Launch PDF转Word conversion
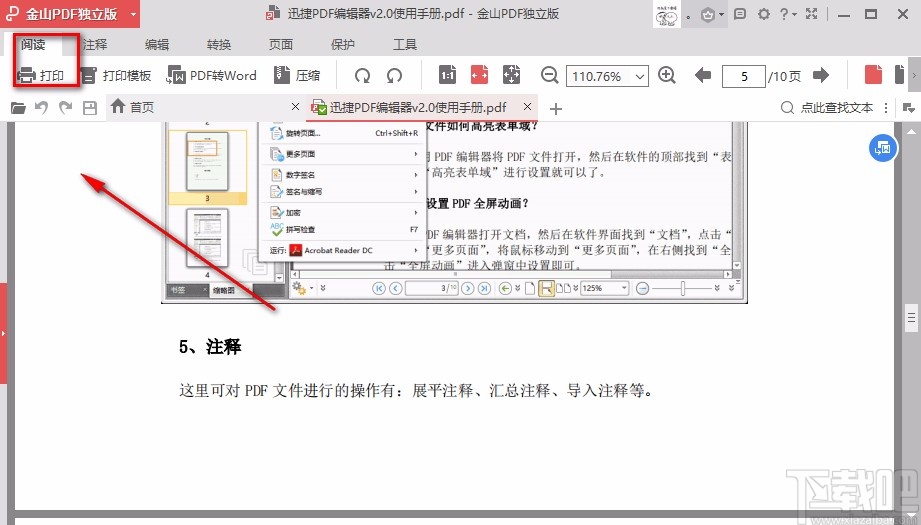 (x=211, y=75)
